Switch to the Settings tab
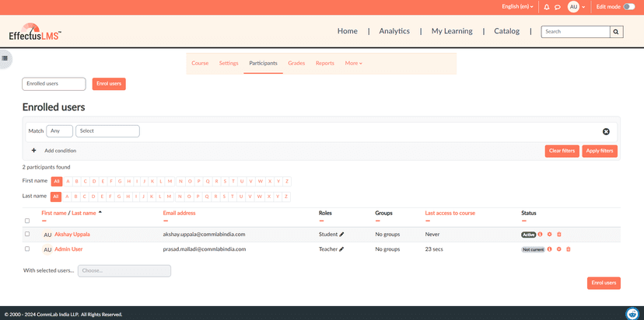644x320 pixels. (229, 63)
